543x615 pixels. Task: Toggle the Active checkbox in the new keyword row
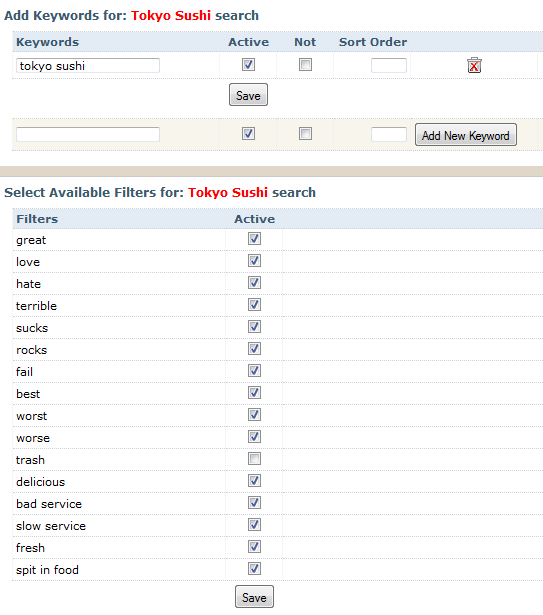click(248, 134)
